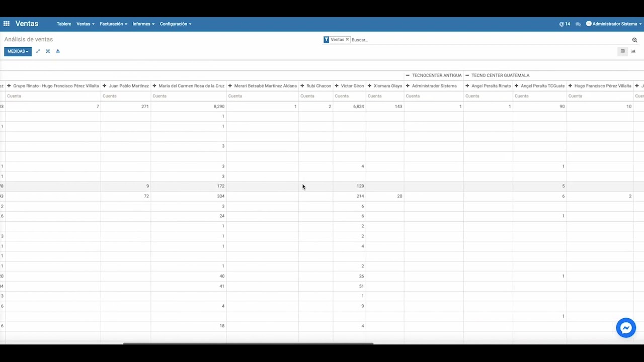This screenshot has height=362, width=644.
Task: Click the search magnifier icon
Action: coord(635,40)
